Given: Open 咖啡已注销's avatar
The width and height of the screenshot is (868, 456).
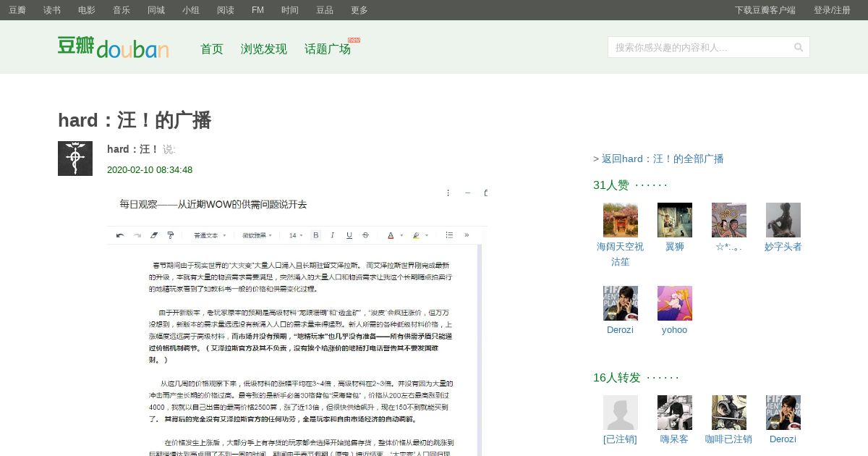Looking at the screenshot, I should [x=729, y=413].
